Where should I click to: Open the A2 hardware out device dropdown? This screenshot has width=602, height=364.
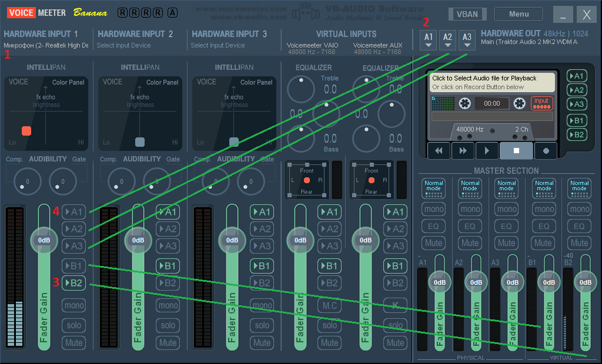pyautogui.click(x=447, y=41)
